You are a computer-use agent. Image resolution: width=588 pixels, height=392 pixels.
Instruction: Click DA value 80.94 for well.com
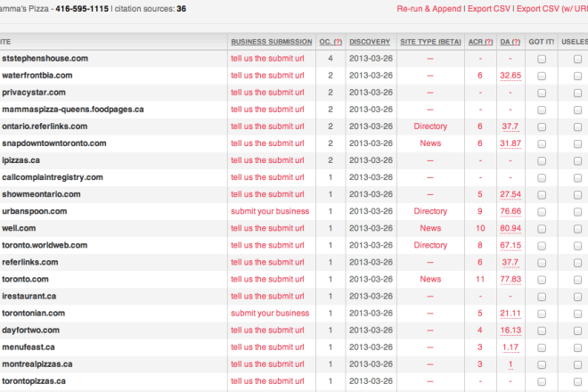click(510, 228)
